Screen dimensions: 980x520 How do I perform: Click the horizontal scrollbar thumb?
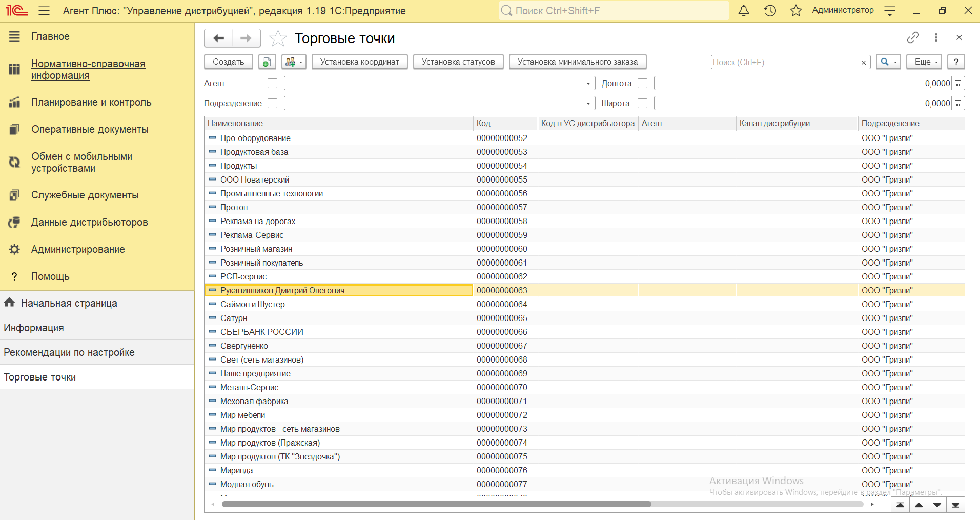point(436,504)
